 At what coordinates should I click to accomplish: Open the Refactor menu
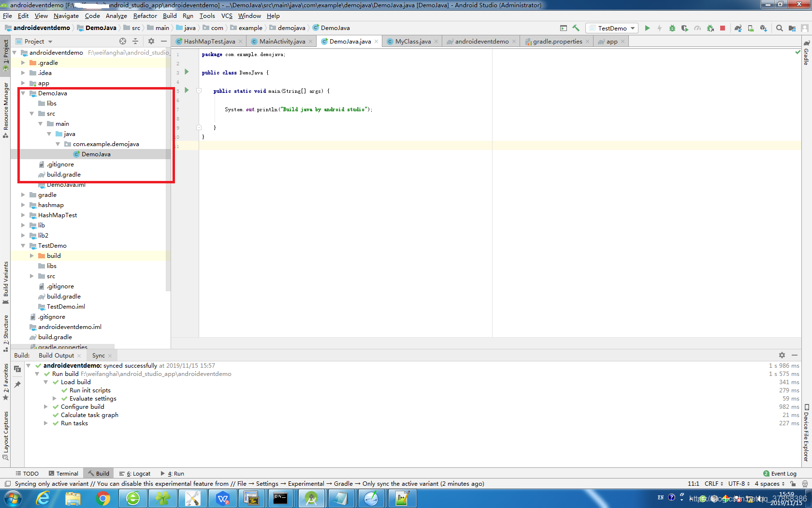click(145, 16)
